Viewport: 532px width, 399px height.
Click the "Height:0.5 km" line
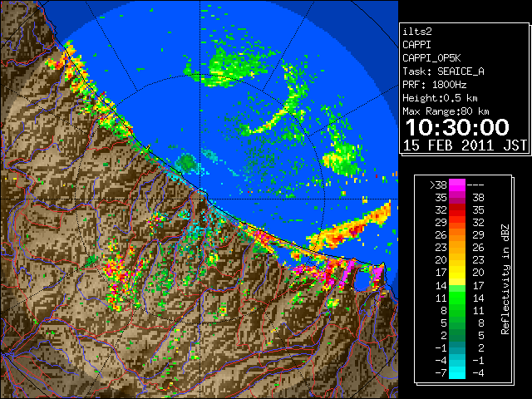point(440,98)
